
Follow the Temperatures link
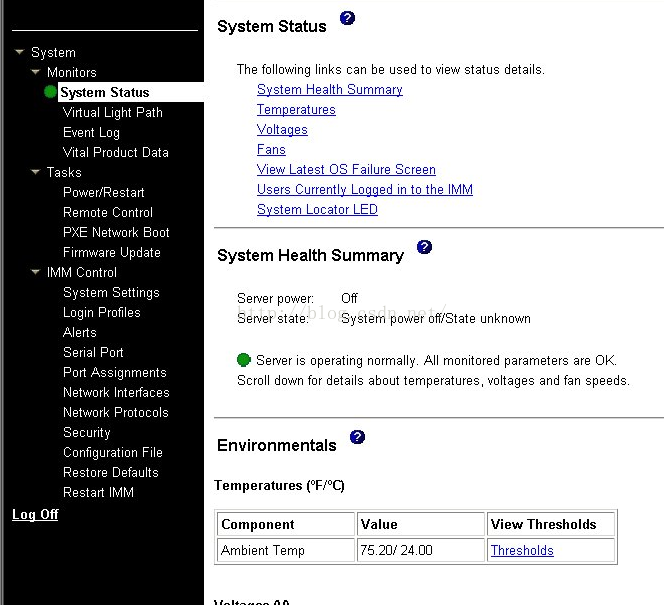click(296, 109)
